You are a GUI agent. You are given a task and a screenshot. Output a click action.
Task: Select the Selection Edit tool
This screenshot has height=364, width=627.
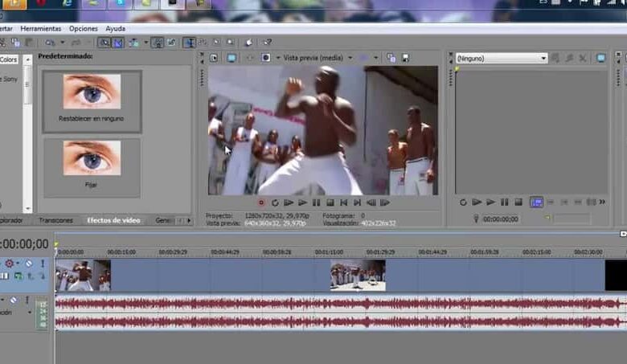click(x=216, y=42)
